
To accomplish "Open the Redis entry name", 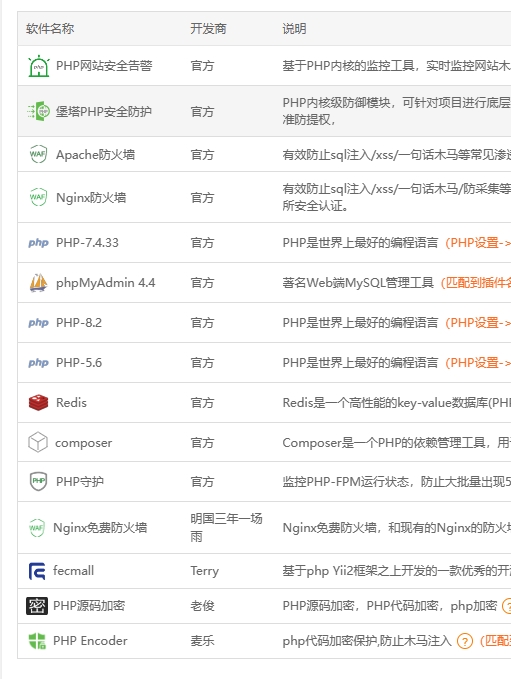I will coord(71,403).
